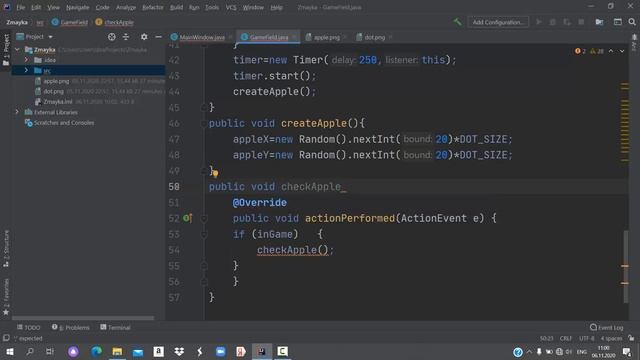Click the UTF-8 encoding in status bar
Image resolution: width=640 pixels, height=360 pixels.
pos(587,338)
